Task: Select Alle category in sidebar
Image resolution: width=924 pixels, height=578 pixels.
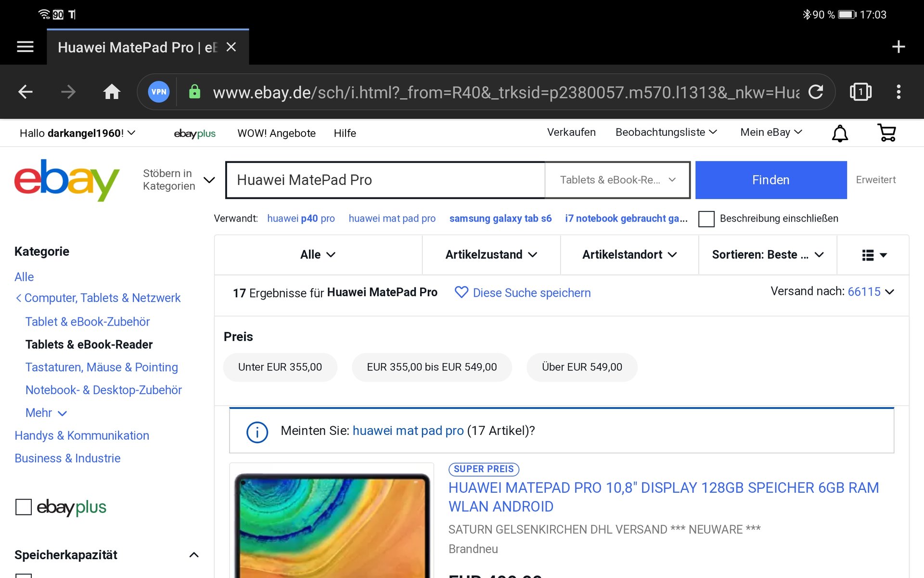Action: [x=24, y=277]
